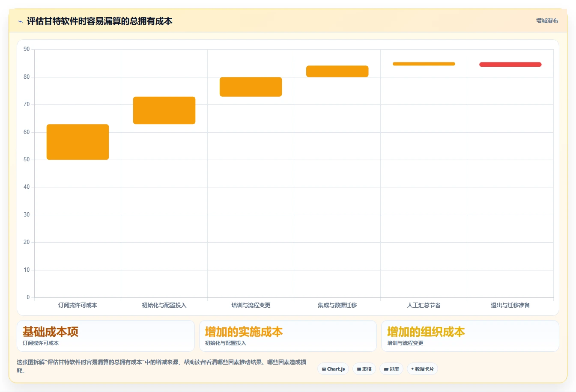Viewport: 576px width, 392px height.
Task: Click the x-axis label 订阅或许可成本
Action: point(78,305)
